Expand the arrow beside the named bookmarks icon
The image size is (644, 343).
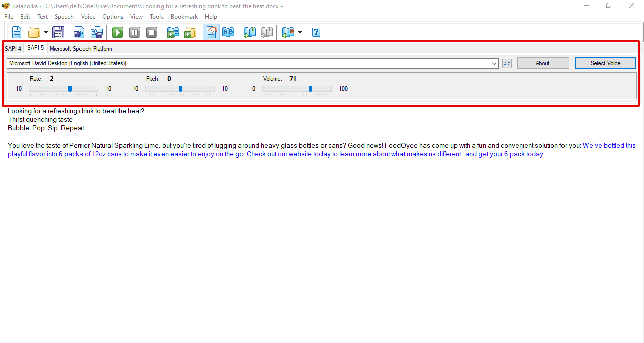click(300, 32)
